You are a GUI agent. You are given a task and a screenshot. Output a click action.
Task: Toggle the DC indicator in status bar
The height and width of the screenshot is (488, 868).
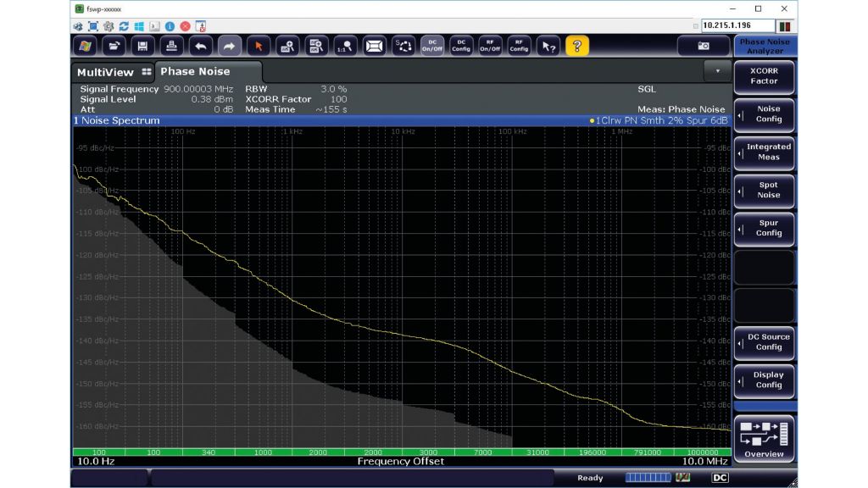720,478
